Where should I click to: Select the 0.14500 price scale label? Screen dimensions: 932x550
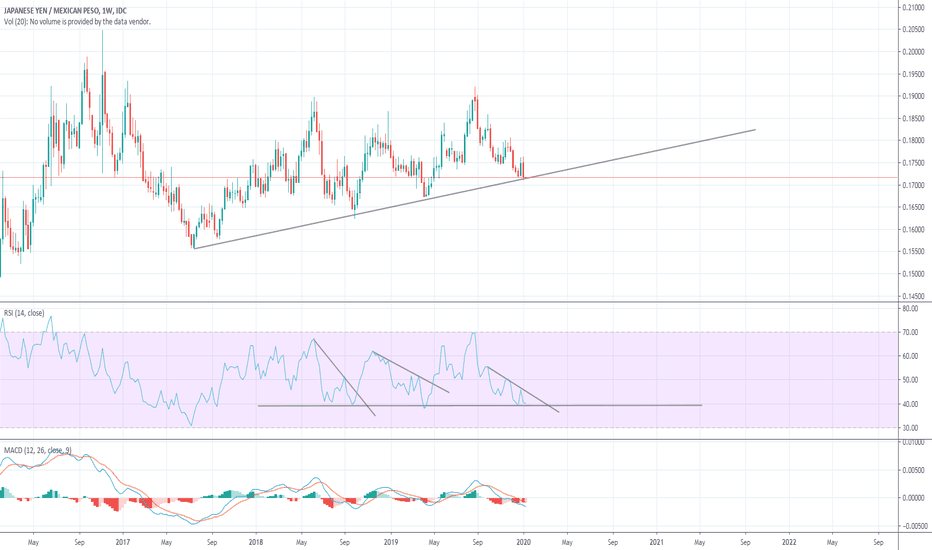click(911, 296)
